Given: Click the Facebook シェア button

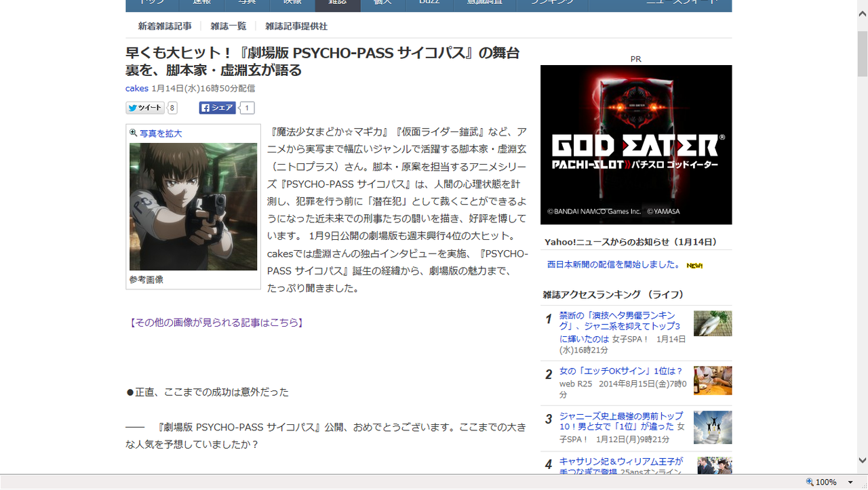Looking at the screenshot, I should (x=217, y=108).
